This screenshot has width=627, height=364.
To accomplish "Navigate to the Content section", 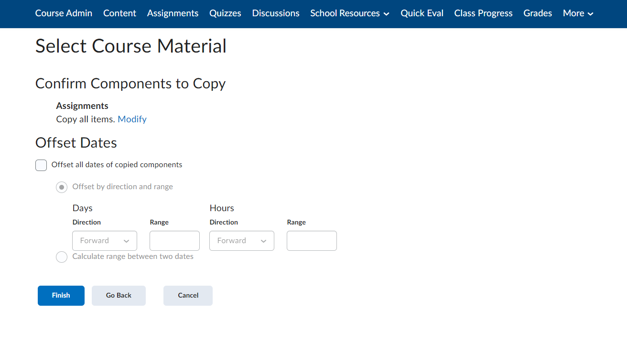I will (119, 13).
